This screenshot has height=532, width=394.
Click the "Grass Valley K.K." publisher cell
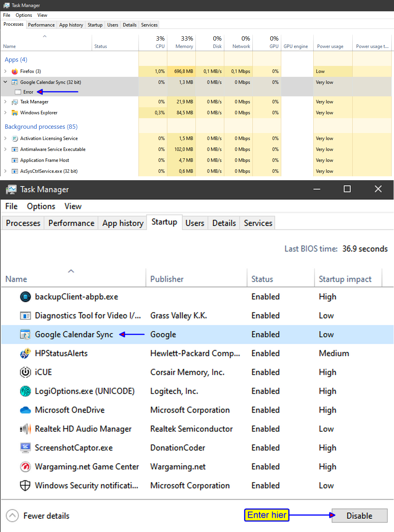[179, 316]
